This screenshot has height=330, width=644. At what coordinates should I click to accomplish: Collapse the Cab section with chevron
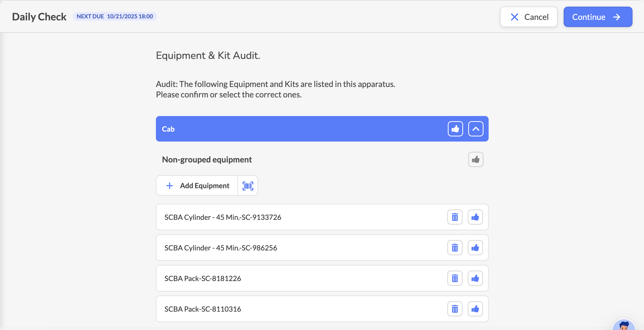tap(476, 129)
